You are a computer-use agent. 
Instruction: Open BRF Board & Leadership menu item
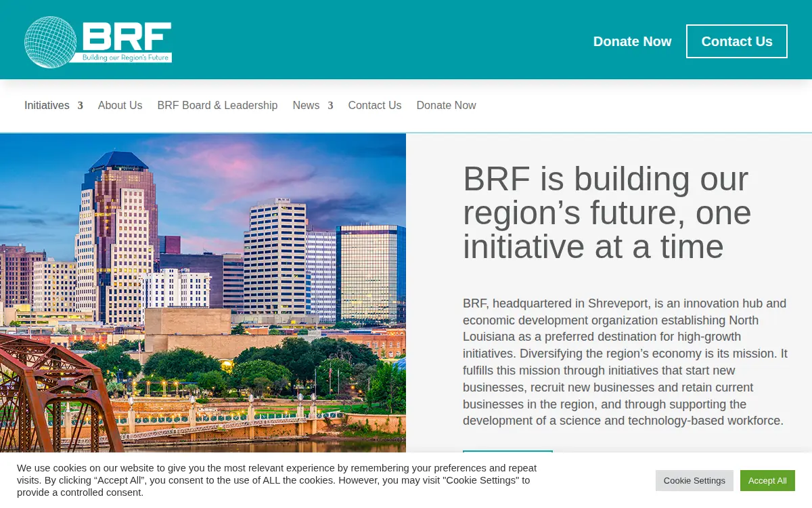coord(217,106)
